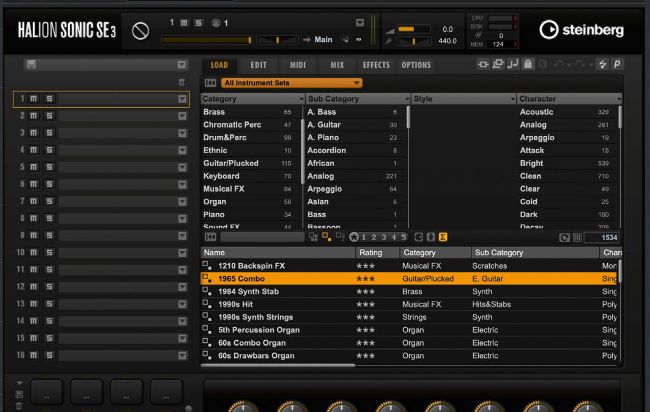Screen dimensions: 650x412
Task: Select Main output in header strip
Action: pos(323,39)
